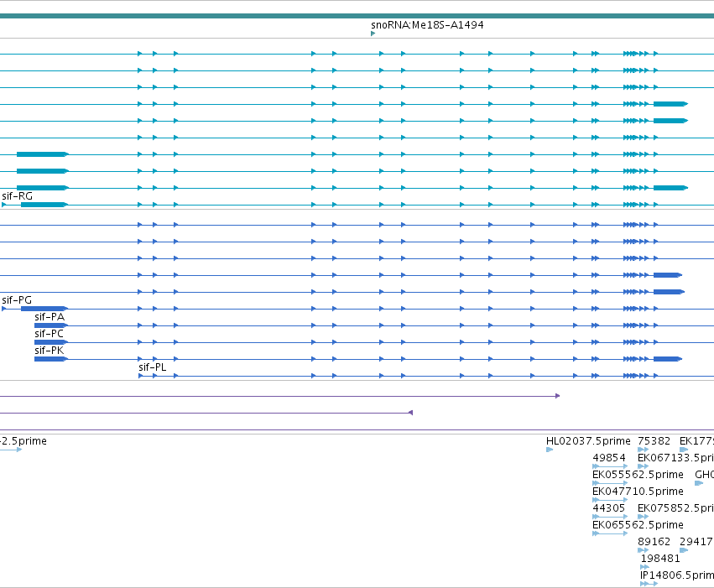The width and height of the screenshot is (714, 588).
Task: Select the glyph under EK075852.5pri
Action: click(643, 517)
